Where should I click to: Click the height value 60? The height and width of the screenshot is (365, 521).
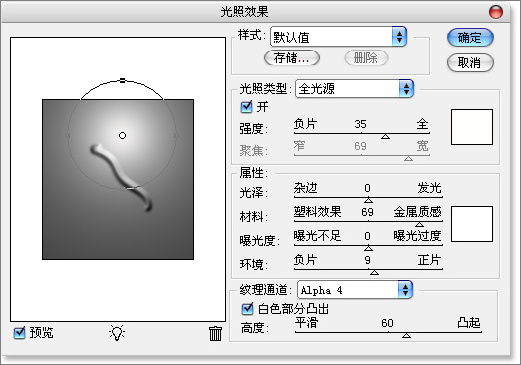click(387, 323)
